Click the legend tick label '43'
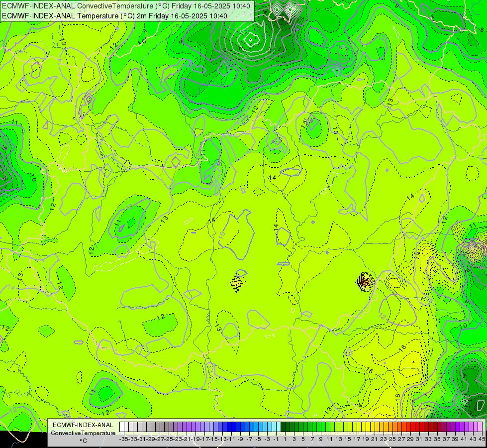487x448 pixels. [473, 439]
